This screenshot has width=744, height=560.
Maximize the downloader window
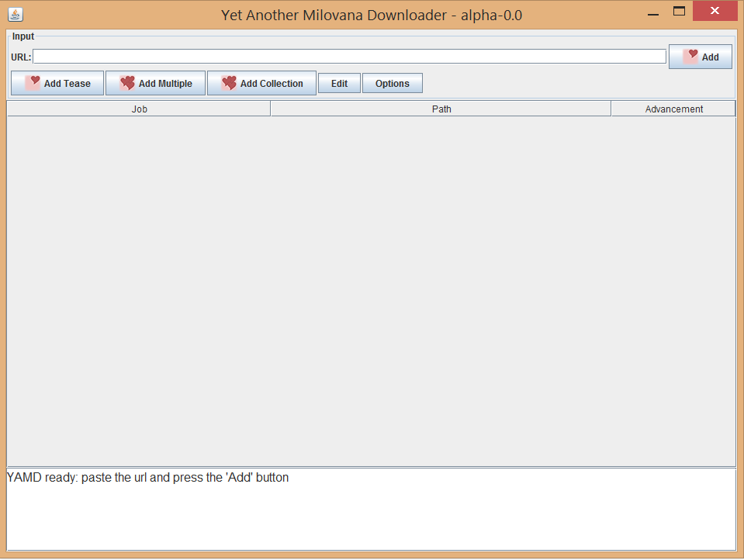click(680, 12)
